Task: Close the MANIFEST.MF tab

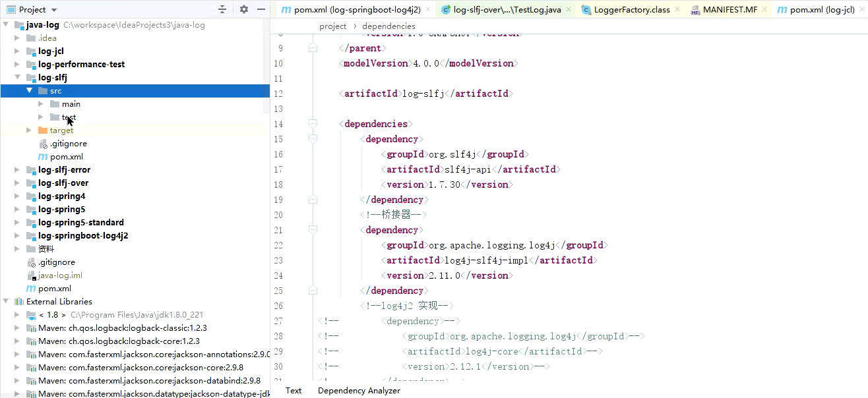Action: (x=765, y=10)
